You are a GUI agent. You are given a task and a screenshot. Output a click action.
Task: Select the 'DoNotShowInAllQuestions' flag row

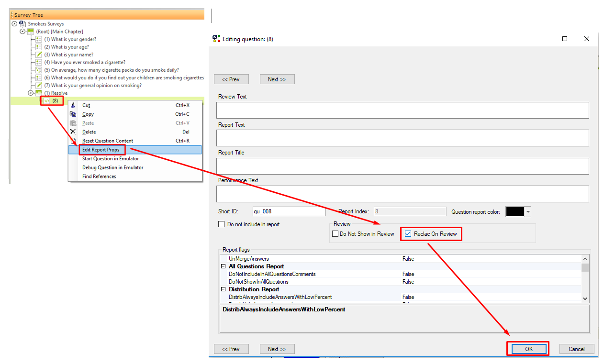point(401,282)
